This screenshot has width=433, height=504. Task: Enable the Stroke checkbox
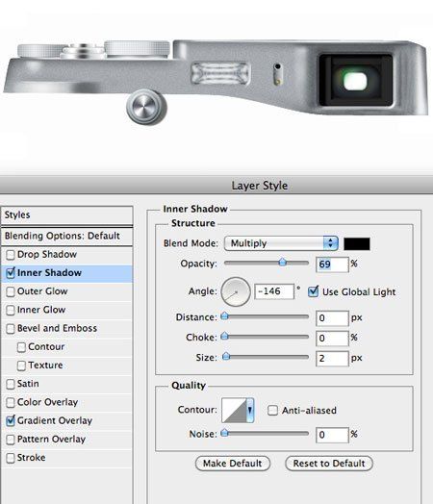pos(11,458)
